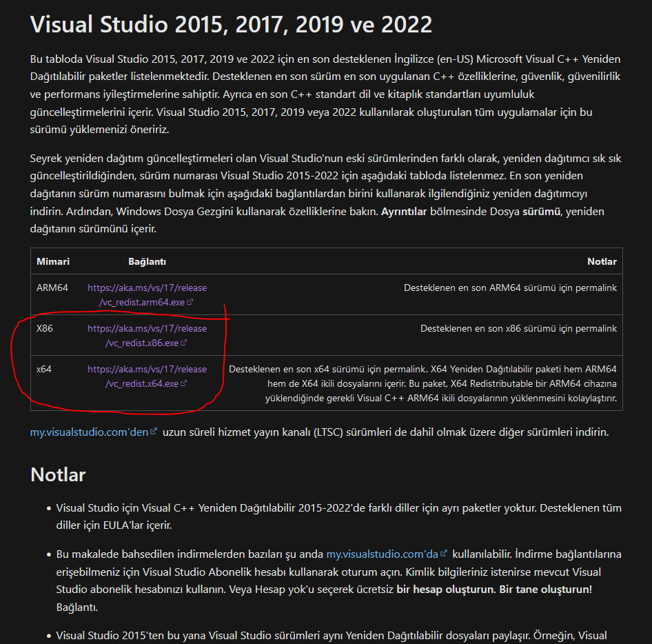Click the 'Notlar' section heading
652x644 pixels.
(x=58, y=474)
